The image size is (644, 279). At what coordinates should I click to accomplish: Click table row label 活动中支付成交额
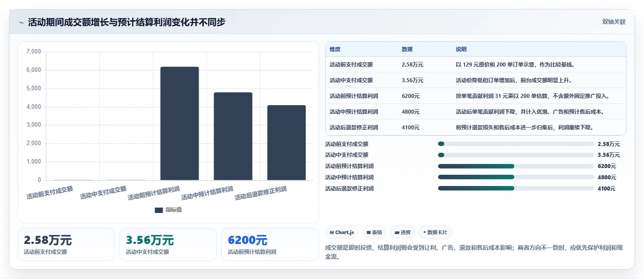tap(351, 80)
